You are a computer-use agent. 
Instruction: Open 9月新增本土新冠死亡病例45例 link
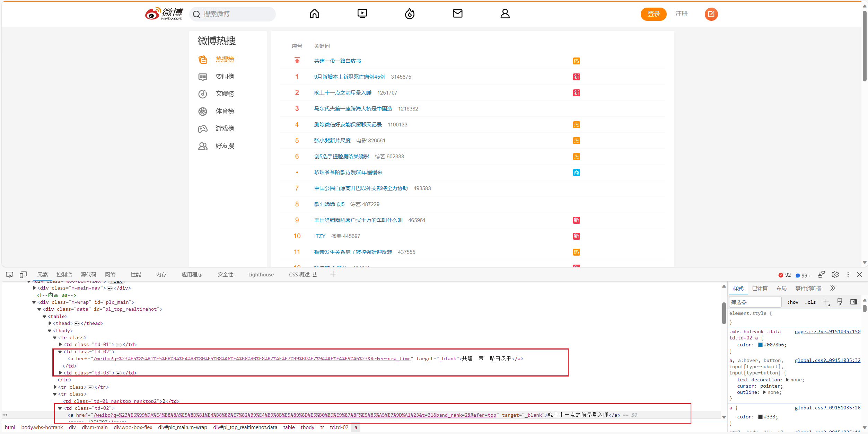(x=350, y=77)
